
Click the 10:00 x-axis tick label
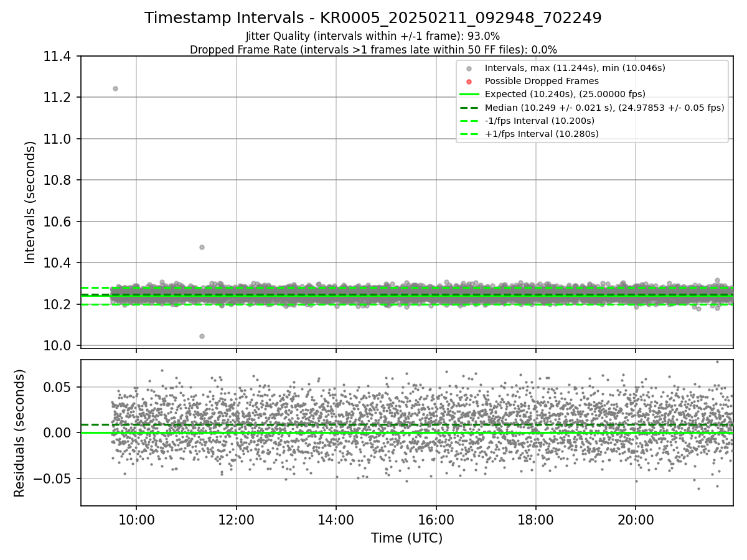pyautogui.click(x=136, y=520)
